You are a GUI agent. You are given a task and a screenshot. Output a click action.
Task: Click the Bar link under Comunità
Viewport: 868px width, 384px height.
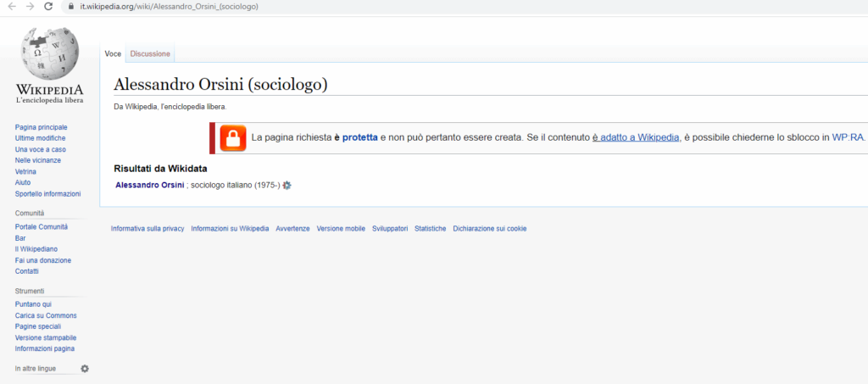pos(20,238)
